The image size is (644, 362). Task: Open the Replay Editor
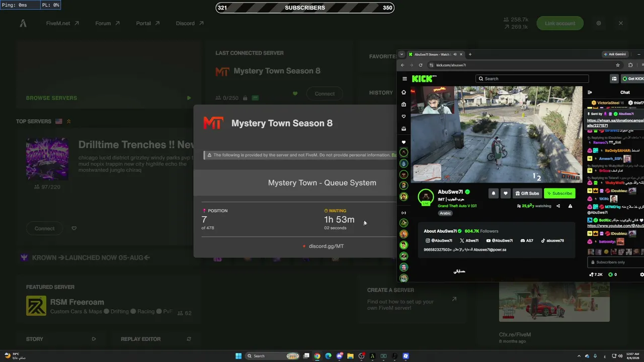click(x=140, y=339)
